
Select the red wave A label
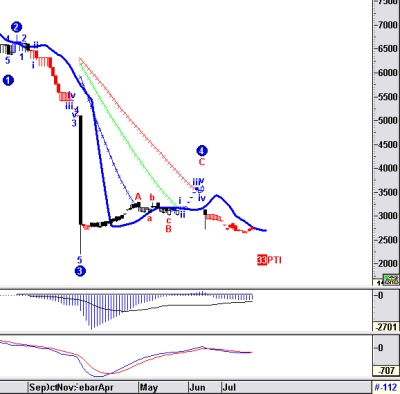138,197
